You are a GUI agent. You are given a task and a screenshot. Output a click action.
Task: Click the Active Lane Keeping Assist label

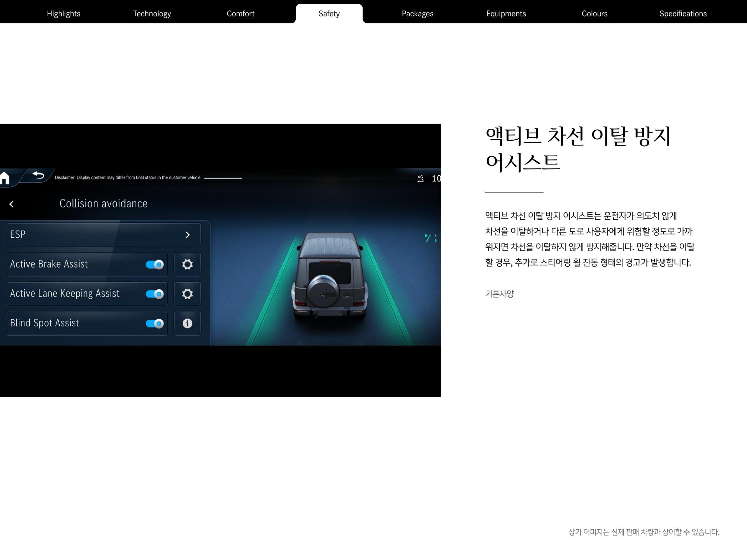click(x=65, y=294)
